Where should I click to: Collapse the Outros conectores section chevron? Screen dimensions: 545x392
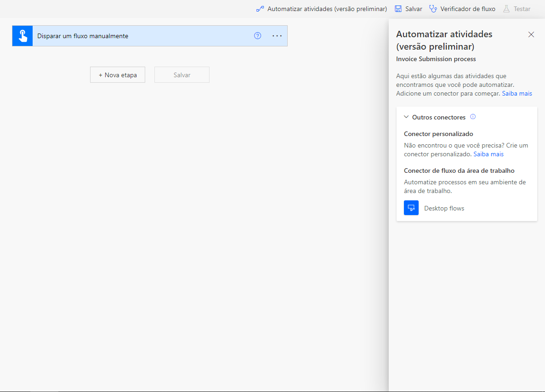(x=406, y=117)
